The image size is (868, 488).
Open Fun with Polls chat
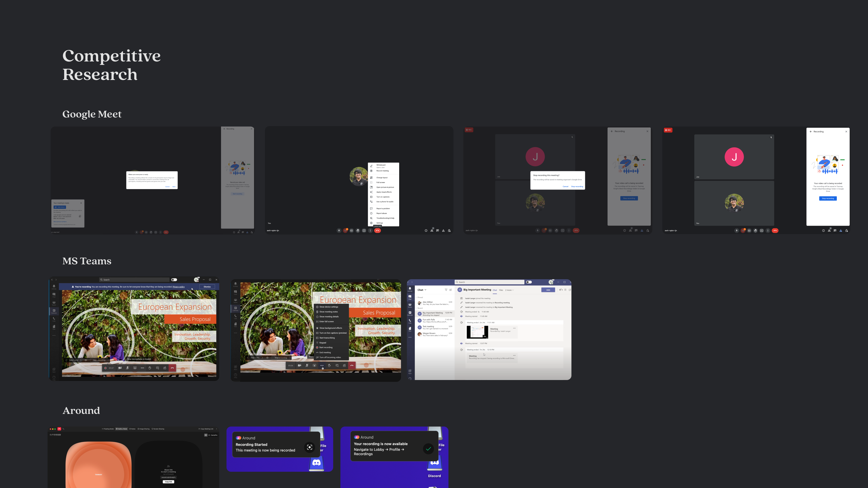click(x=435, y=321)
